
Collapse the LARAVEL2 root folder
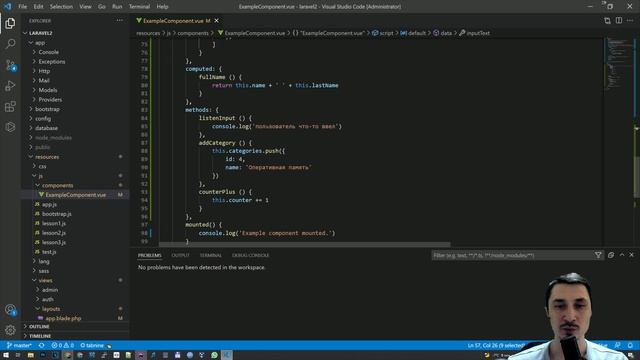pos(40,33)
